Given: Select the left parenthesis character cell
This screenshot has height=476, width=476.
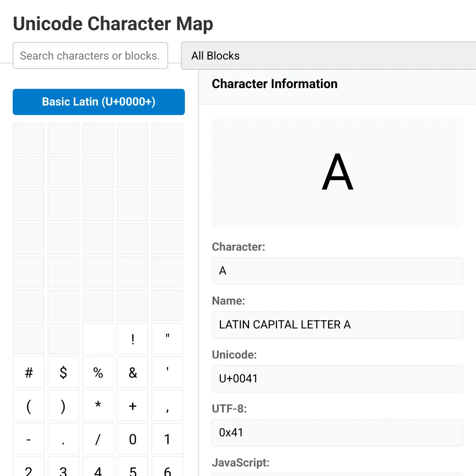Looking at the screenshot, I should click(29, 405).
